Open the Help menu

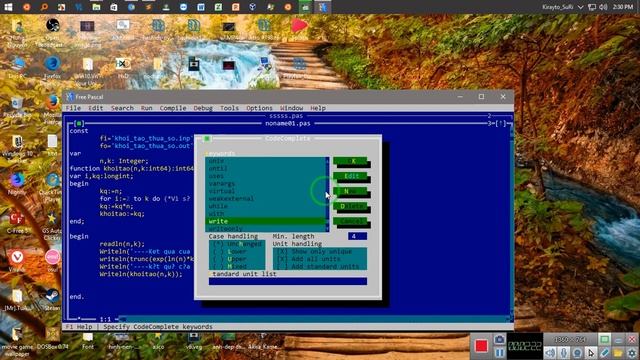click(318, 108)
